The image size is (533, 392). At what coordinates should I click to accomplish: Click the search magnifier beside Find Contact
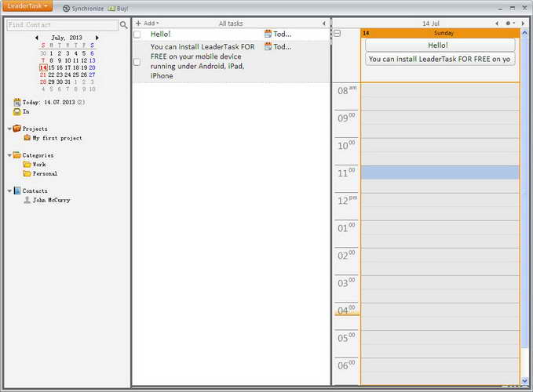click(123, 25)
